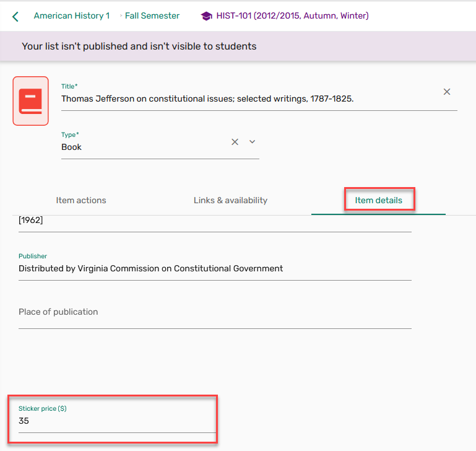Clear the Type selection with X
This screenshot has height=451, width=476.
tap(235, 142)
